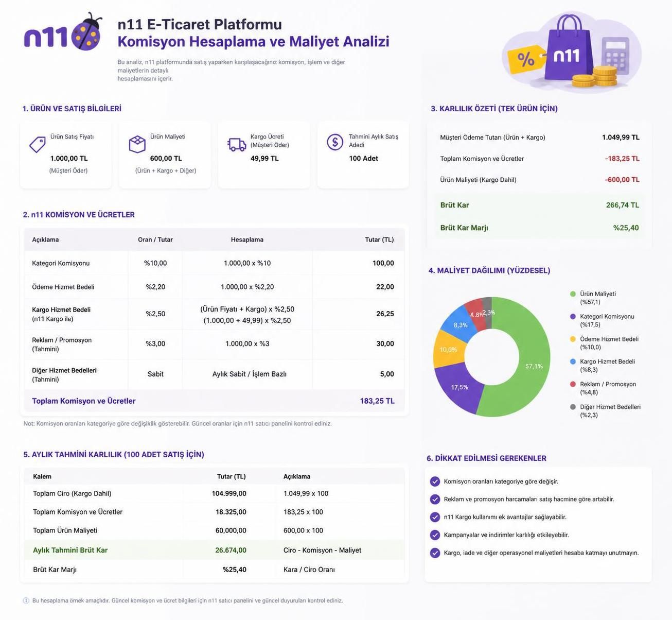Click the green Ürün Maliyeti legend dot
Image resolution: width=672 pixels, height=620 pixels.
click(x=573, y=294)
